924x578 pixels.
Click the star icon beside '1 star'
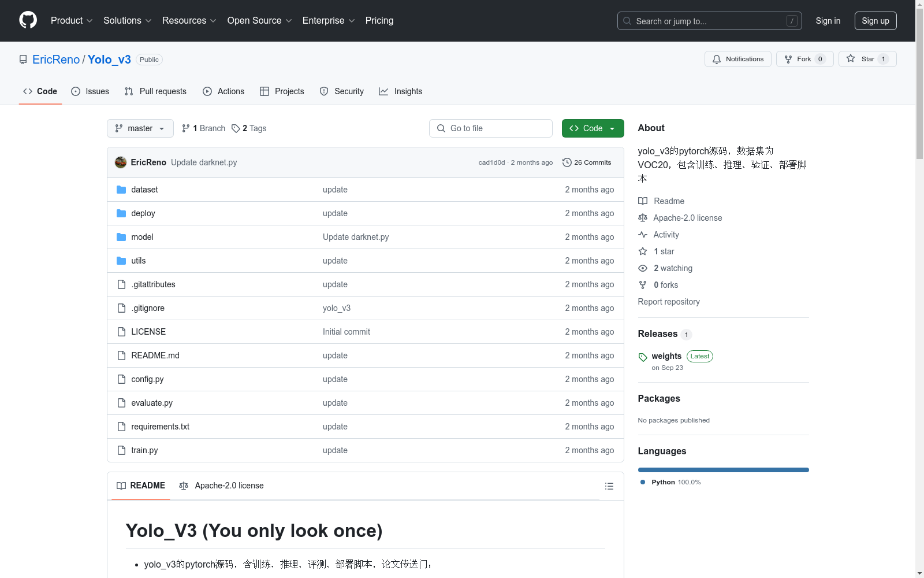point(643,251)
